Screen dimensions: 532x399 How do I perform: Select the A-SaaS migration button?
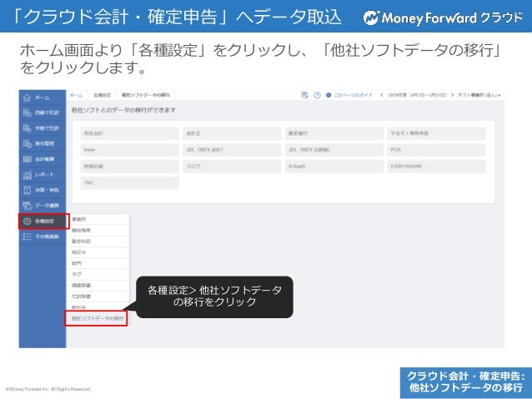click(x=334, y=167)
